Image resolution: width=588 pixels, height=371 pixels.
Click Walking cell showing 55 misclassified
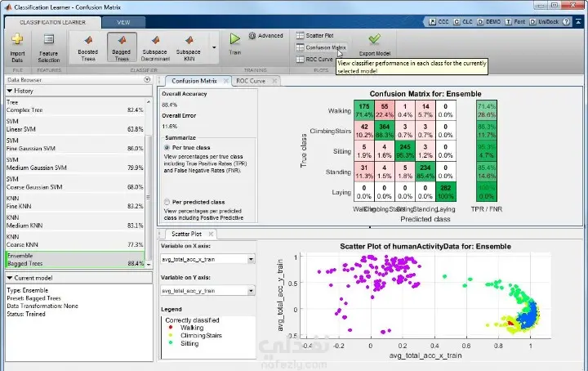385,110
